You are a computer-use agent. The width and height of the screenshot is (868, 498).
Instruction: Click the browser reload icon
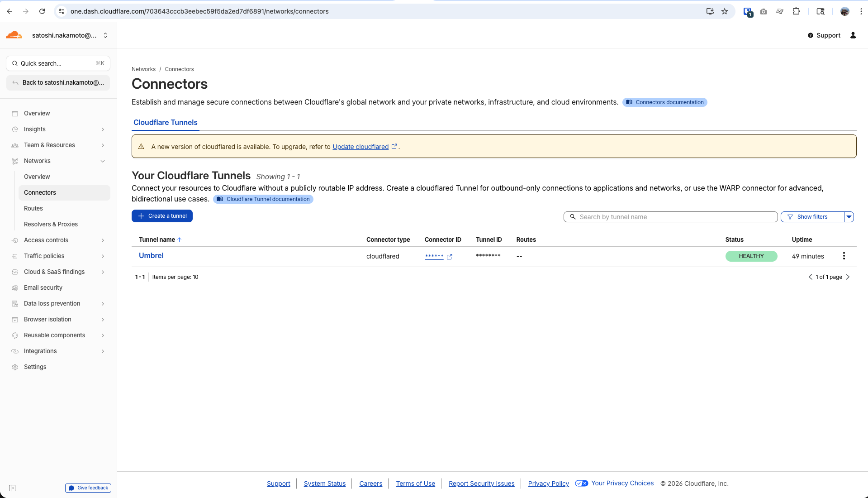[42, 11]
